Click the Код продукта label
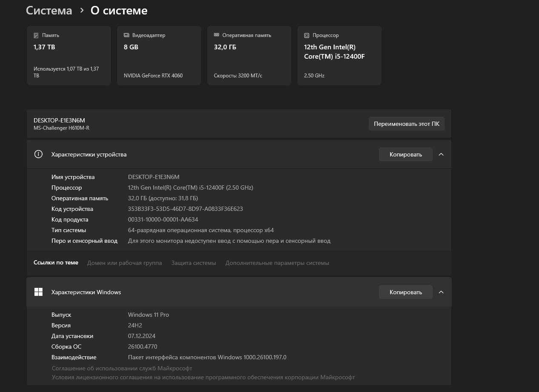The image size is (539, 392). [x=70, y=219]
